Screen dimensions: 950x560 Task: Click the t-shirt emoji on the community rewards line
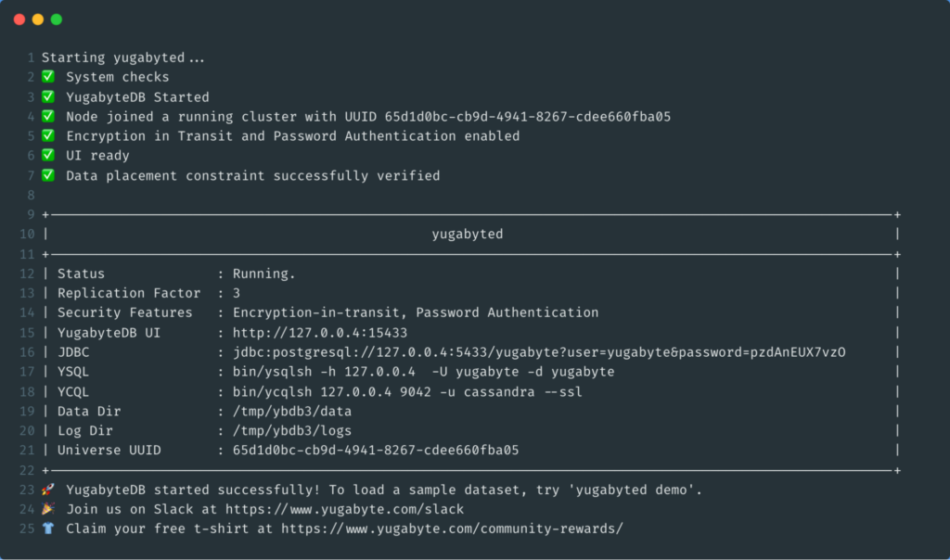tap(48, 528)
